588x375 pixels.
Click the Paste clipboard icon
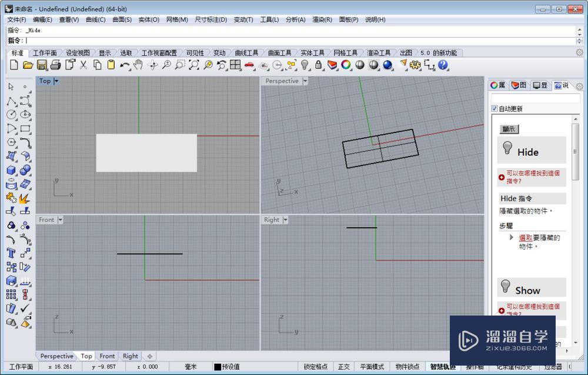click(111, 65)
